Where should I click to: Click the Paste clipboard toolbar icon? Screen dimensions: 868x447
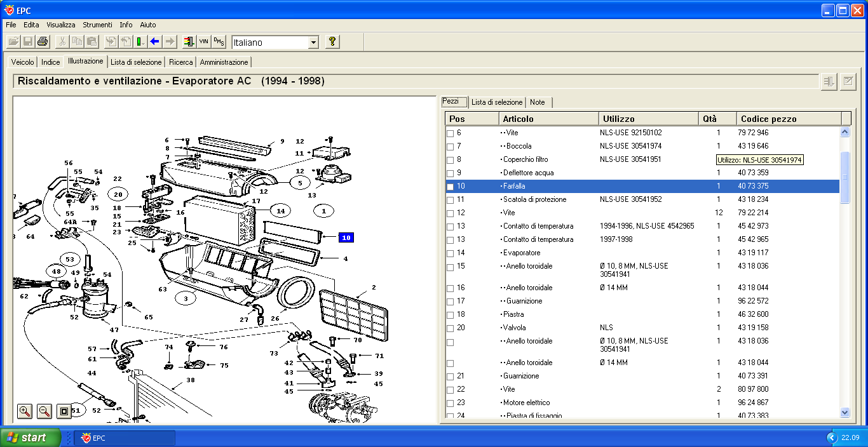[x=92, y=42]
